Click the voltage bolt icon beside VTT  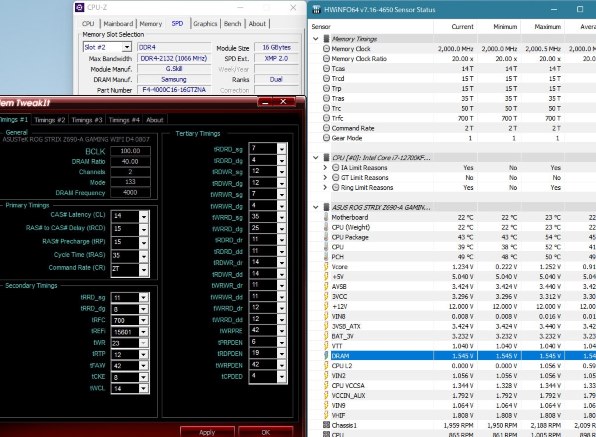click(326, 346)
